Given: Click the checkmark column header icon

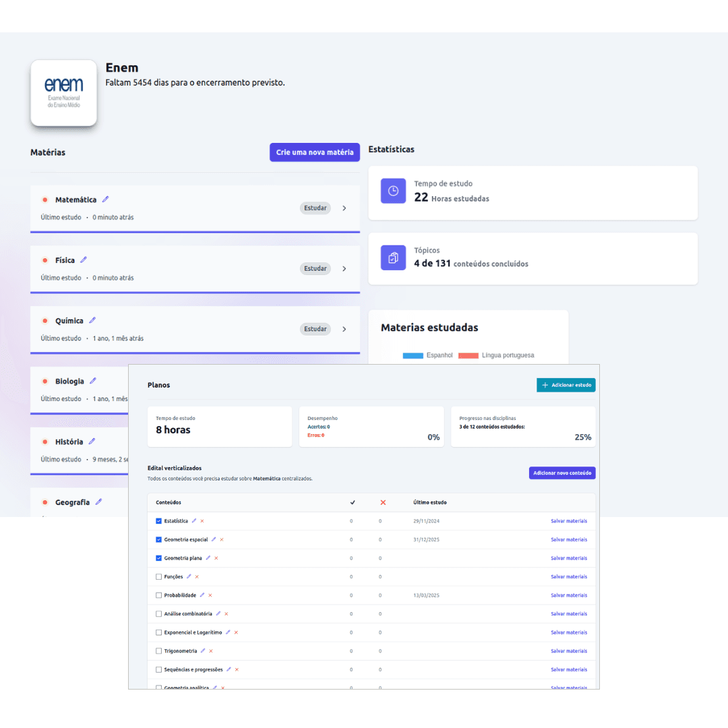Looking at the screenshot, I should 353,502.
